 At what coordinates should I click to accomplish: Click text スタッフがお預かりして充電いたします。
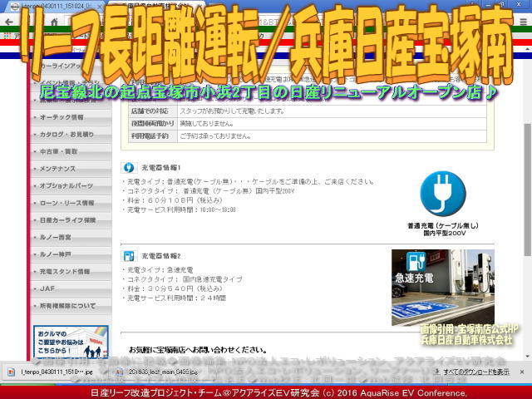[232, 111]
